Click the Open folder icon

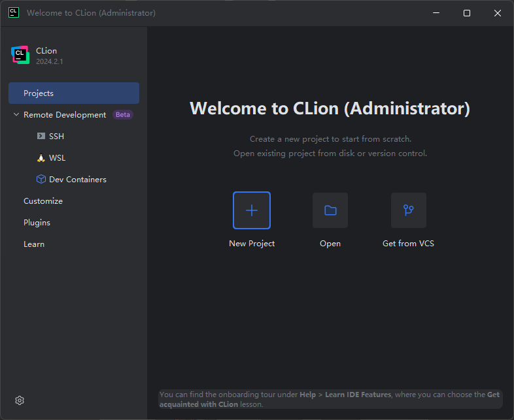point(330,210)
